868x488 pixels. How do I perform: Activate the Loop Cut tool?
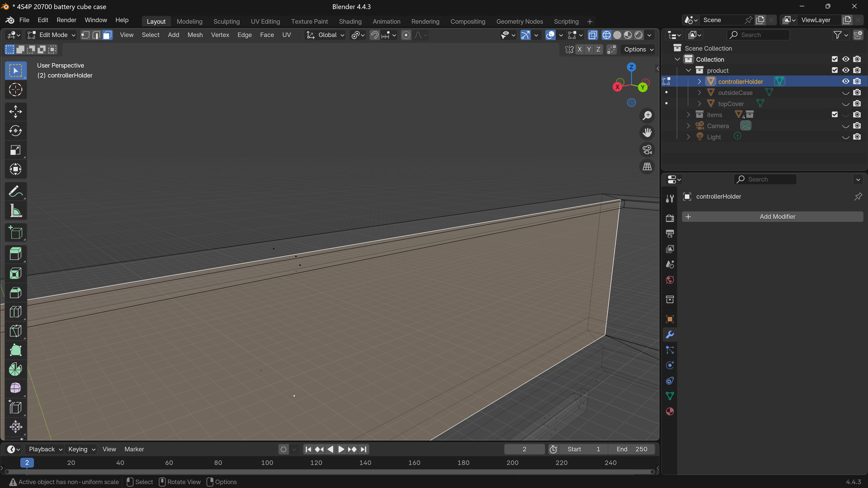(16, 312)
